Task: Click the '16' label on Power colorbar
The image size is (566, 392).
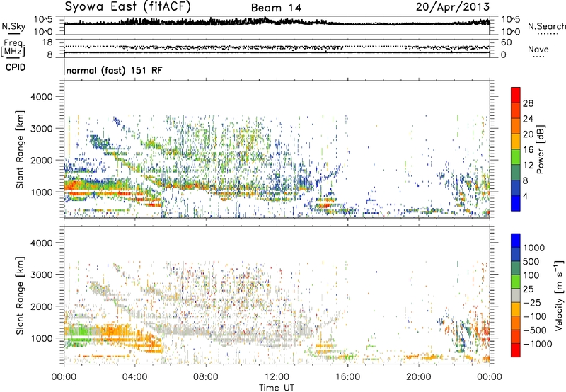Action: (528, 150)
